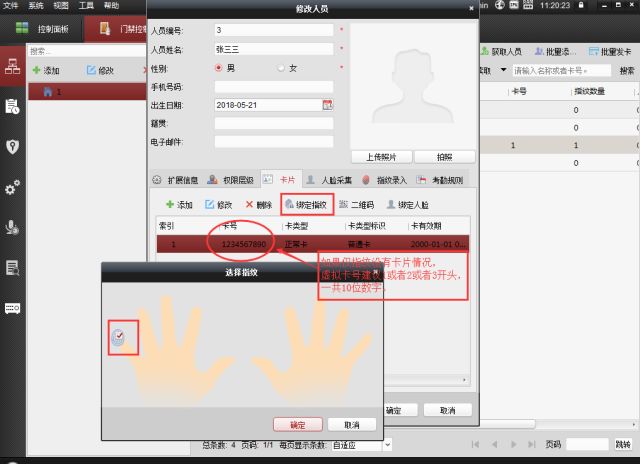Open the 工具 menu in menu bar

[x=86, y=6]
